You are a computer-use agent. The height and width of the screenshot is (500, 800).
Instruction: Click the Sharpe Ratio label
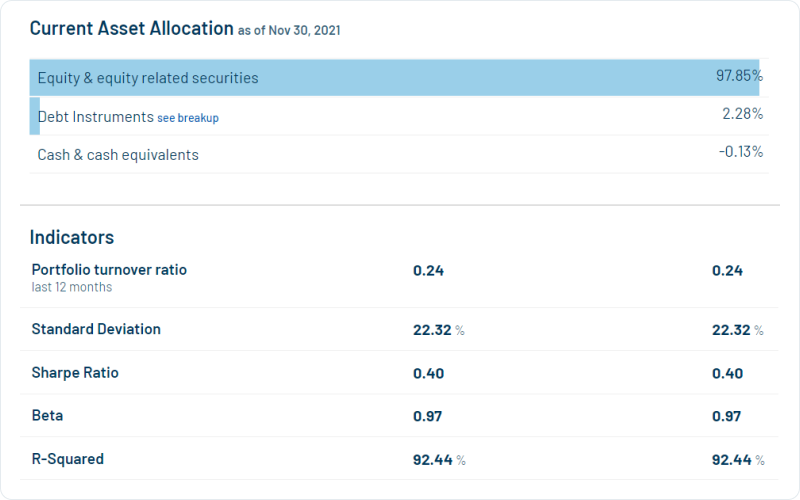pos(75,373)
